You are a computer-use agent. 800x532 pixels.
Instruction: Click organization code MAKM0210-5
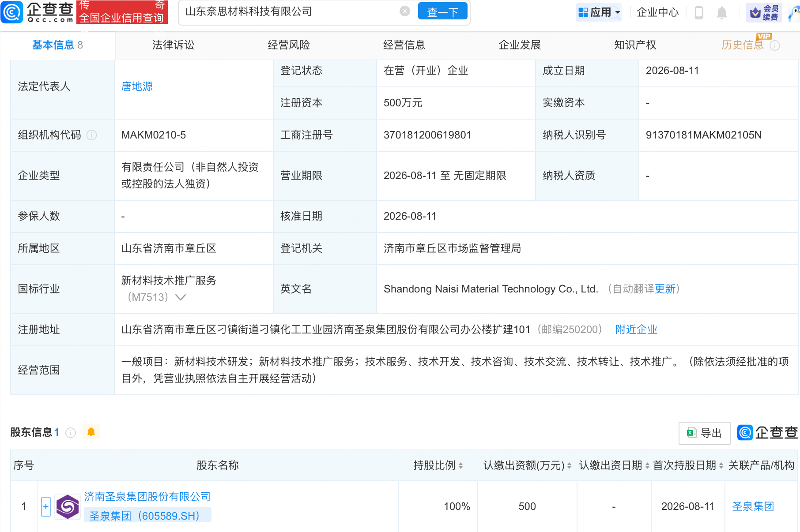(154, 135)
